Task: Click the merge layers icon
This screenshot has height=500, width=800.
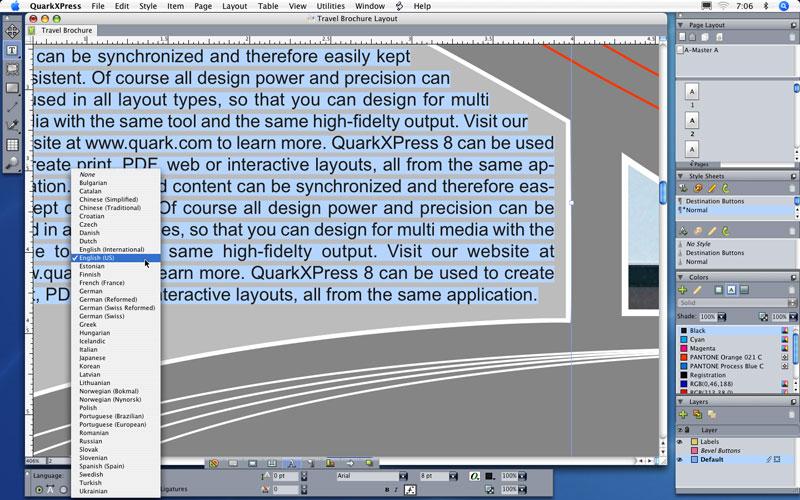Action: [711, 414]
